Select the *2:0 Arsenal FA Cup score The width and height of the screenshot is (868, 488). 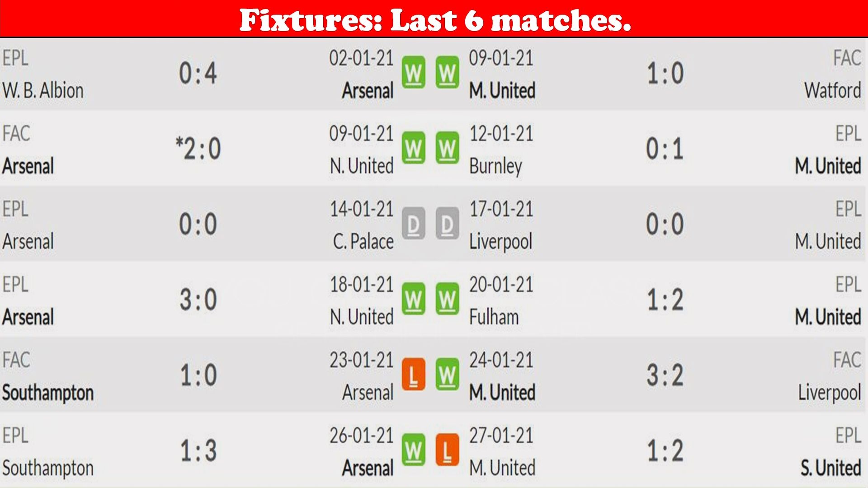[x=198, y=148]
